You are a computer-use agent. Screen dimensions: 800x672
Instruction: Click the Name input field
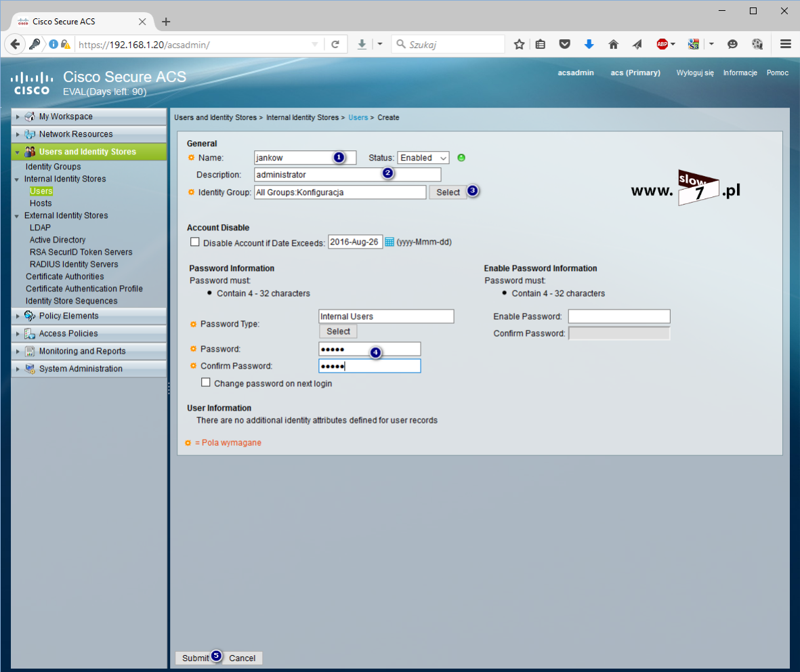tap(305, 158)
